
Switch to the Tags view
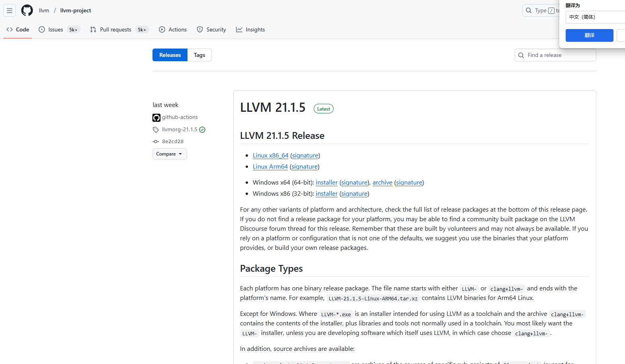[199, 55]
